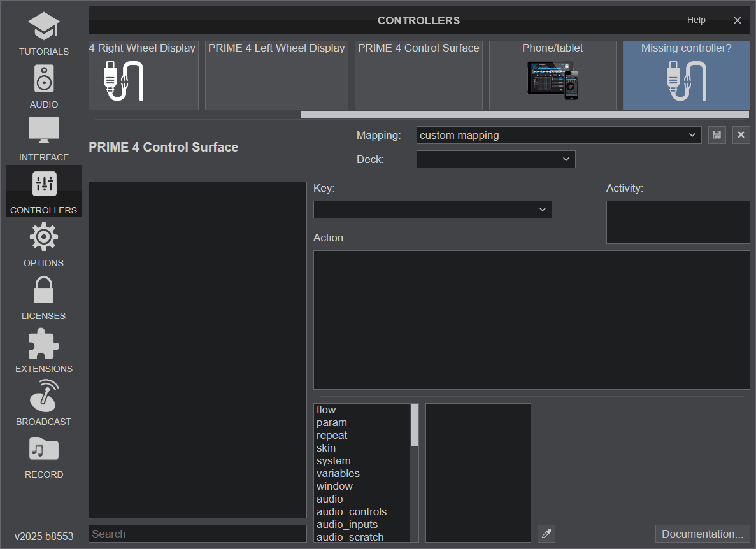Open the Tutorials section

[44, 34]
